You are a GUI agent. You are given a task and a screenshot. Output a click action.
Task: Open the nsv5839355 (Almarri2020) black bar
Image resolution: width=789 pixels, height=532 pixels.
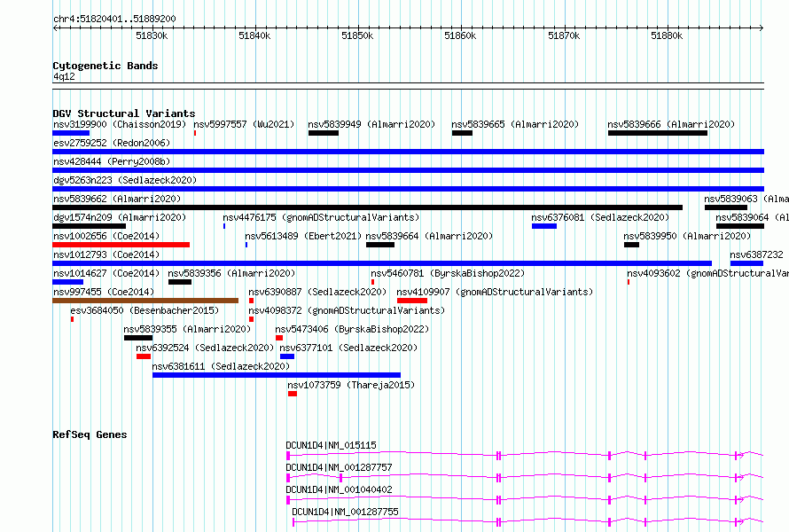(x=138, y=338)
